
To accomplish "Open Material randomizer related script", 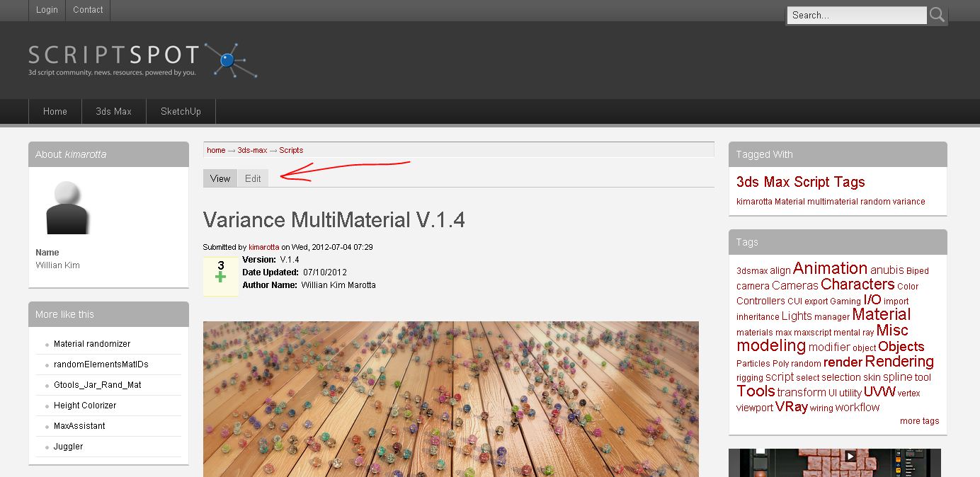I will click(x=92, y=344).
